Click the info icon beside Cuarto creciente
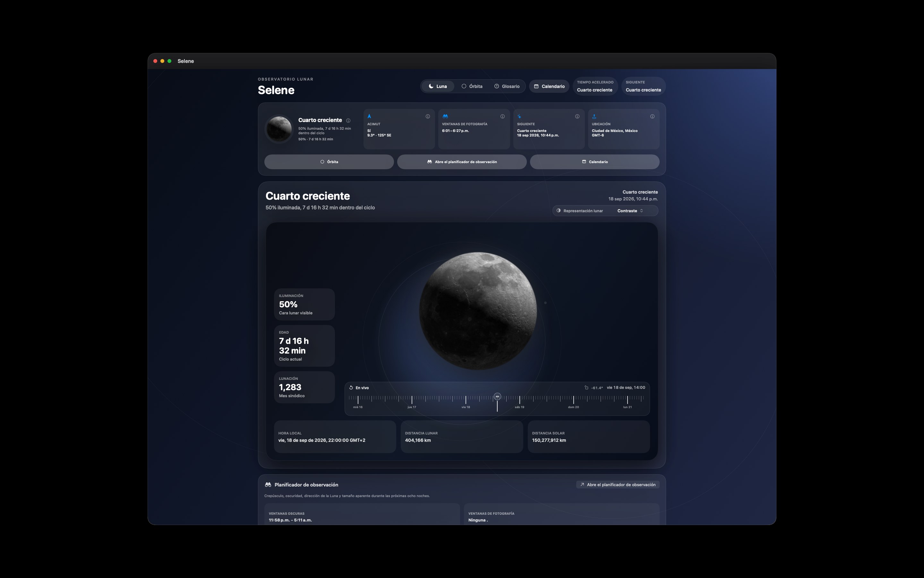Screen dimensions: 924x578 click(x=348, y=120)
